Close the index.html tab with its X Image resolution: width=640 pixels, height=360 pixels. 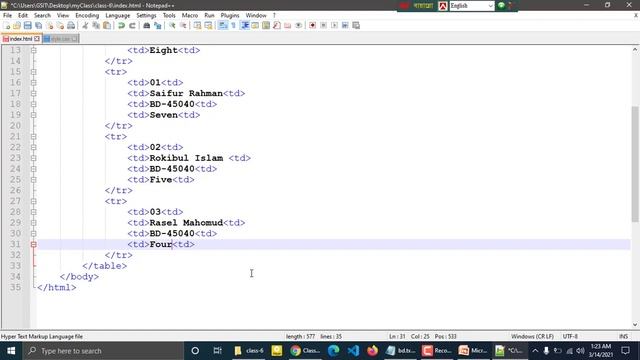tap(37, 39)
